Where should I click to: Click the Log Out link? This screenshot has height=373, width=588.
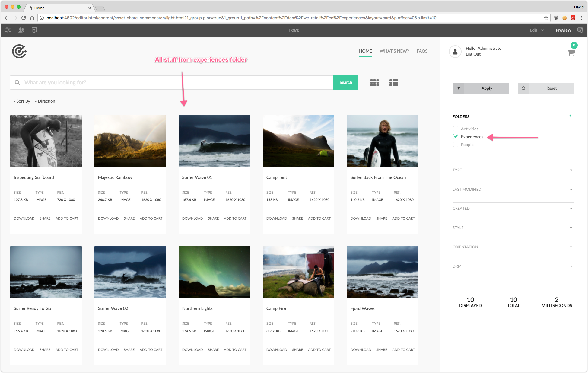coord(473,54)
